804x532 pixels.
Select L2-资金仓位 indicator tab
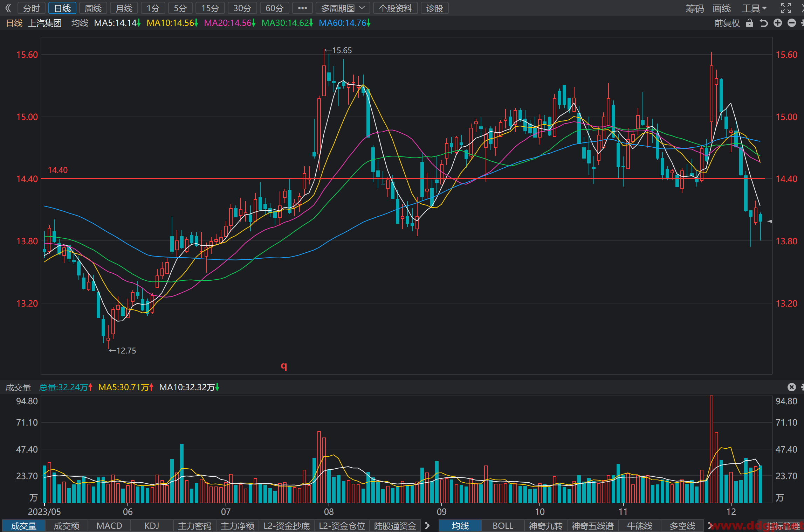pos(342,526)
